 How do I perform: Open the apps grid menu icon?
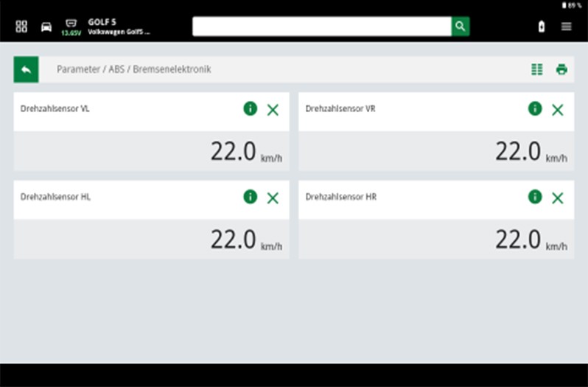pos(21,27)
